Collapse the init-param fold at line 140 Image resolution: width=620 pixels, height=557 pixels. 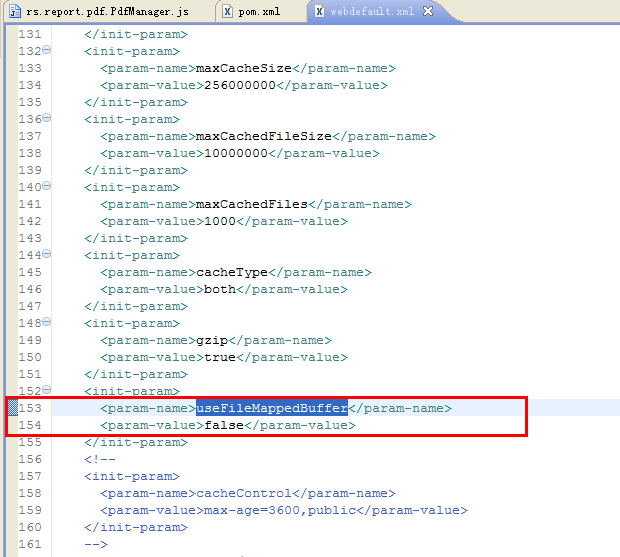[46, 186]
